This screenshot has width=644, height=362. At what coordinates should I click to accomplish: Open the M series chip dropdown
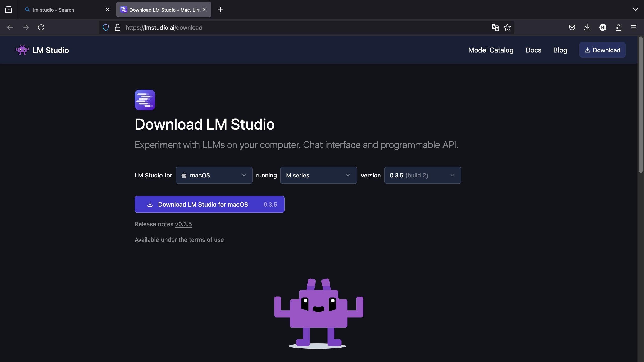[318, 175]
